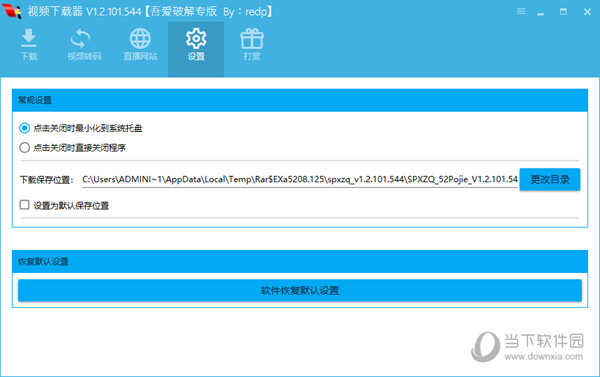Screen dimensions: 600x377
Task: Close the video downloader window
Action: 587,12
